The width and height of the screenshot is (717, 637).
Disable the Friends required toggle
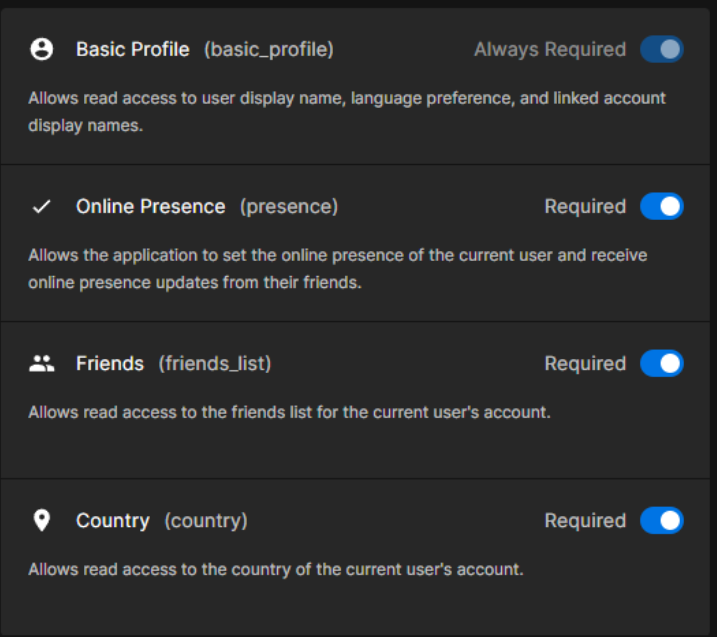[662, 364]
